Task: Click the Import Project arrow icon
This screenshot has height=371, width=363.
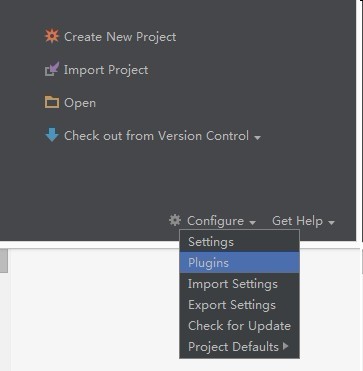Action: tap(52, 69)
